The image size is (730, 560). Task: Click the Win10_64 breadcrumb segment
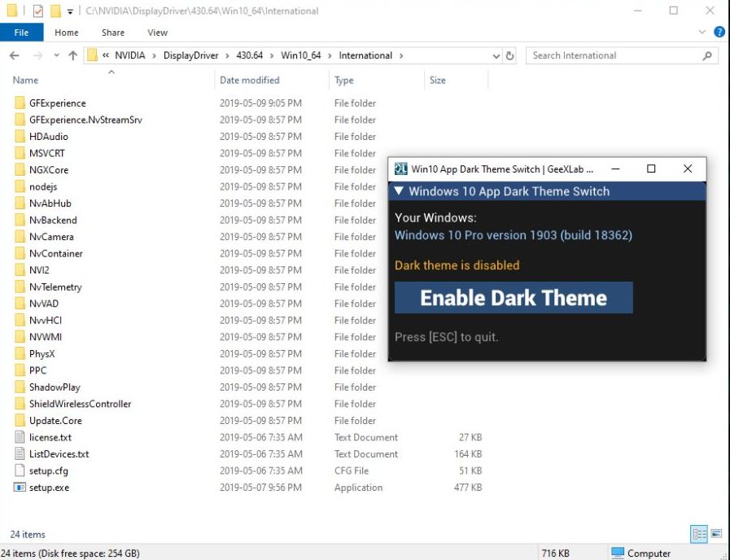(301, 55)
